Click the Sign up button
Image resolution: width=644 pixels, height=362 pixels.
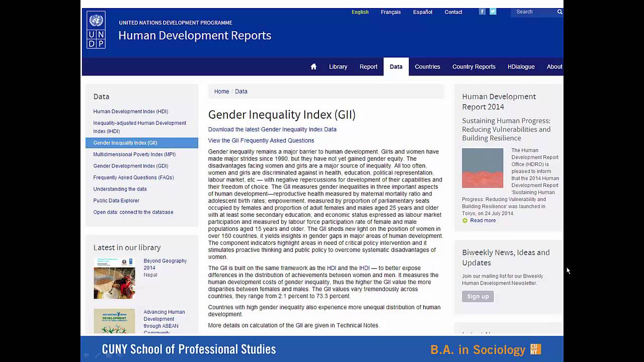[x=478, y=297]
